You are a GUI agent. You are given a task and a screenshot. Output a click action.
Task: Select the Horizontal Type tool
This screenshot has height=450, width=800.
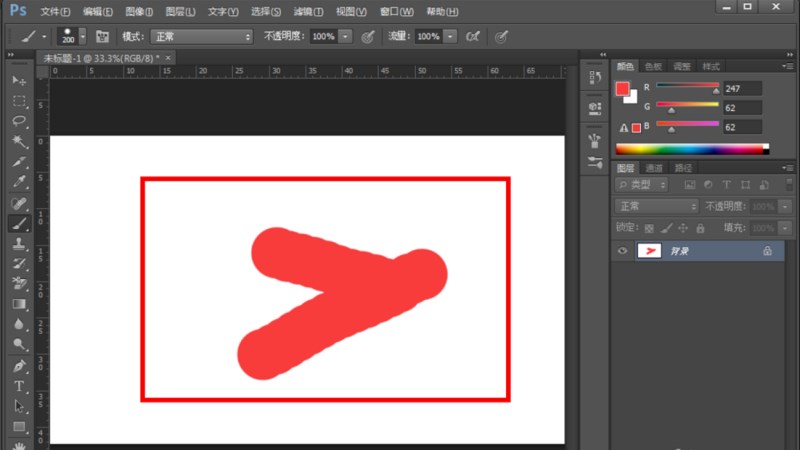point(19,386)
